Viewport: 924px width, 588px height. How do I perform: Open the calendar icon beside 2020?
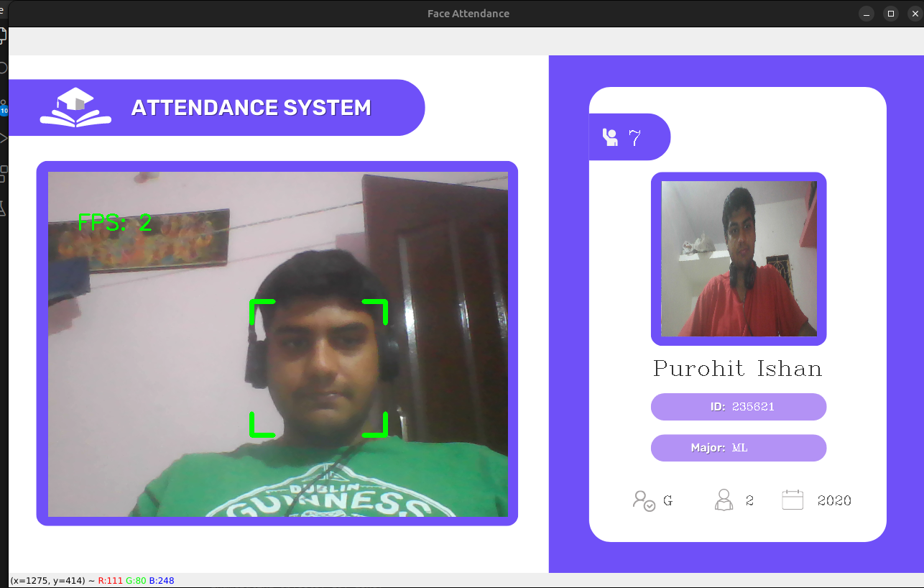tap(793, 499)
